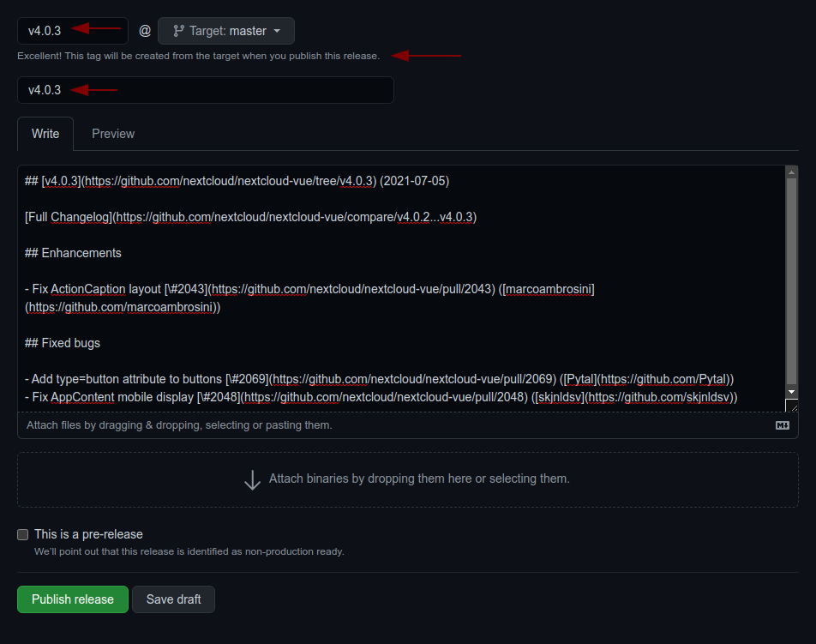Click the '## Fixed bugs' heading text

pyautogui.click(x=63, y=343)
